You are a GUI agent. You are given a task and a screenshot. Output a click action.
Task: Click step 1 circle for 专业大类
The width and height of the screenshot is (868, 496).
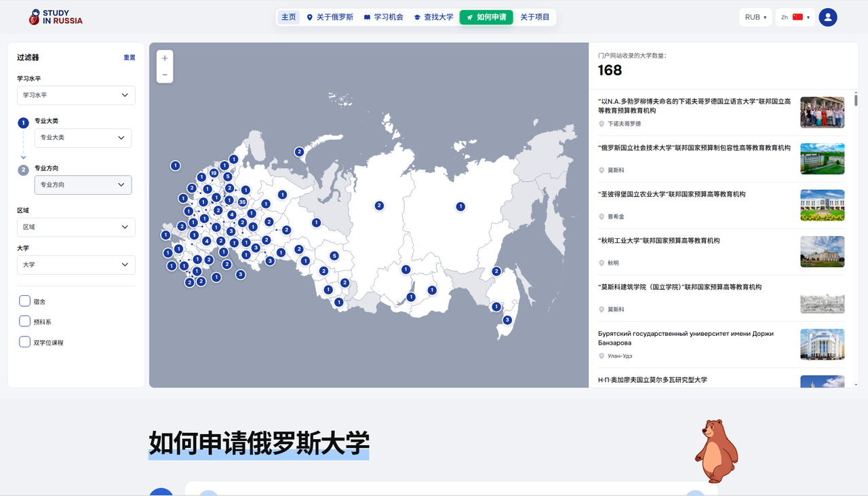pos(24,123)
